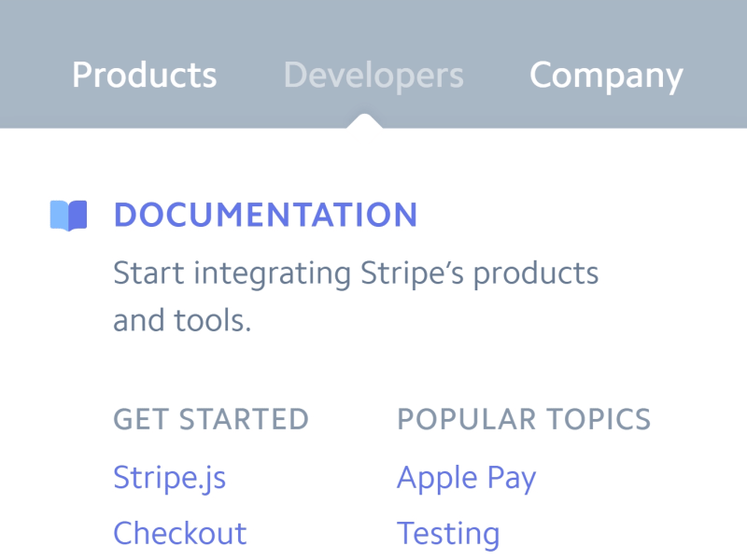
Task: Click the Testing topic link
Action: [448, 534]
